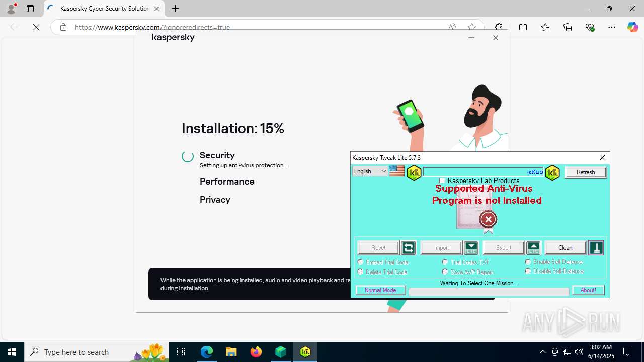Click the left KTL hexagon logo
Screen dimensions: 644x362
click(414, 173)
